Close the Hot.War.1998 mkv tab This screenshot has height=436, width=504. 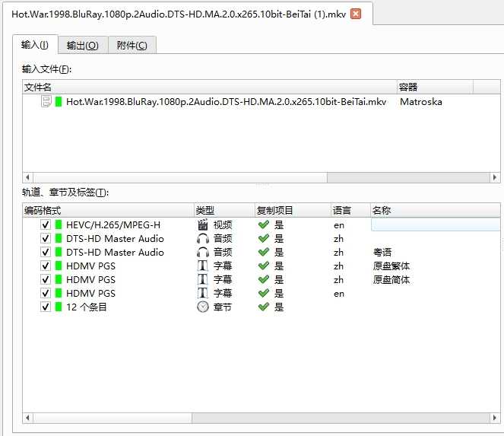pos(356,14)
